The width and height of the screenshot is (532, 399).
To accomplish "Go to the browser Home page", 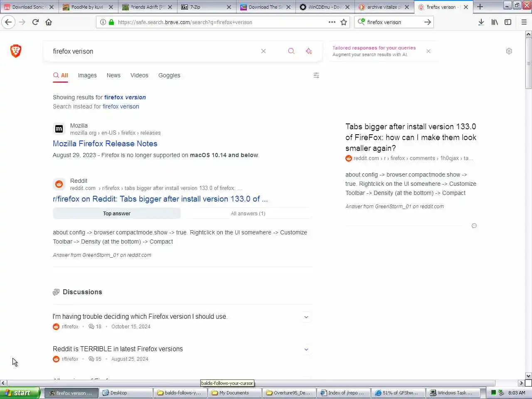I will pos(49,22).
